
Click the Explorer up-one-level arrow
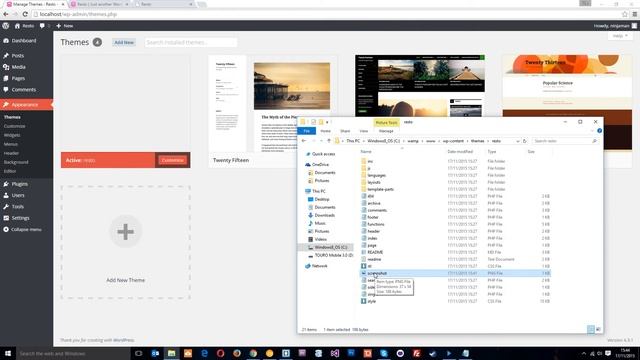[x=329, y=141]
